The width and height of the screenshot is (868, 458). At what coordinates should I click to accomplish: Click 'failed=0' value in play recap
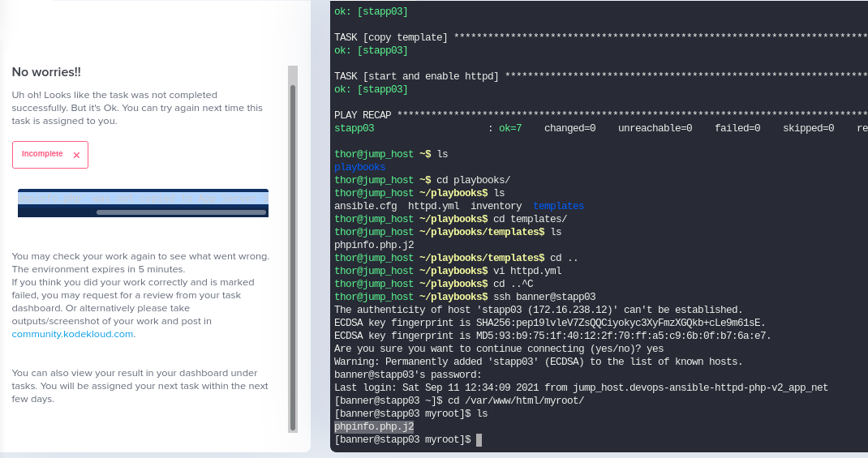737,128
